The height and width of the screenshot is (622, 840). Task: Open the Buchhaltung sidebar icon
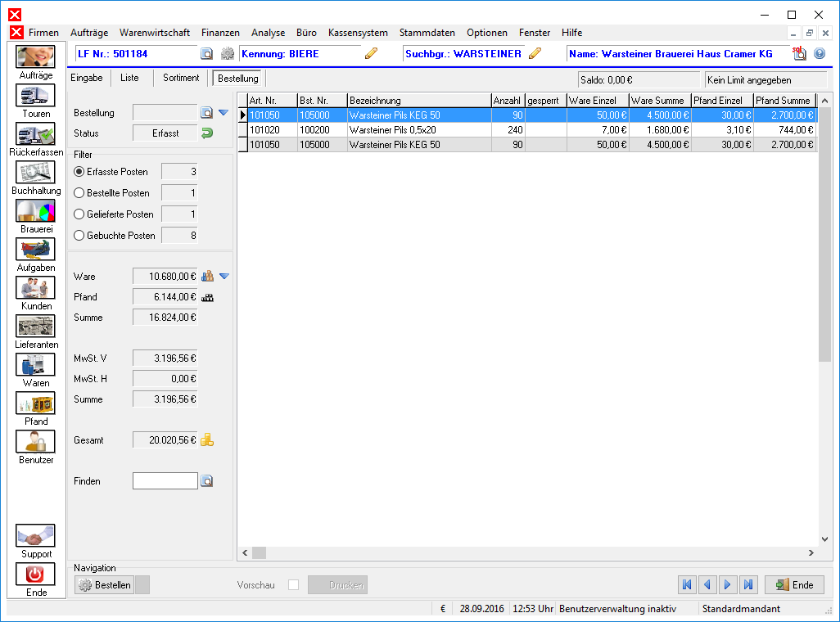[35, 173]
